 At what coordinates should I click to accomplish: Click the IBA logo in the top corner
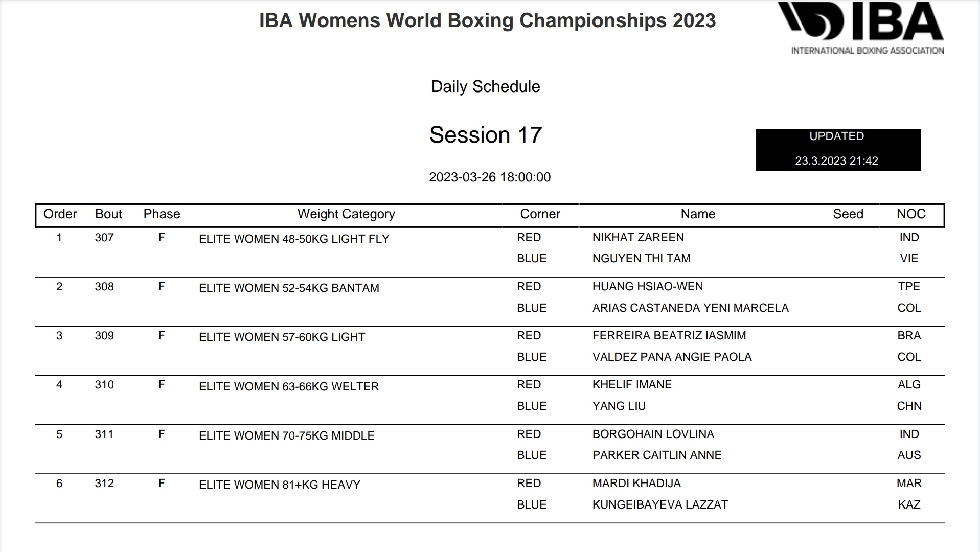[861, 28]
